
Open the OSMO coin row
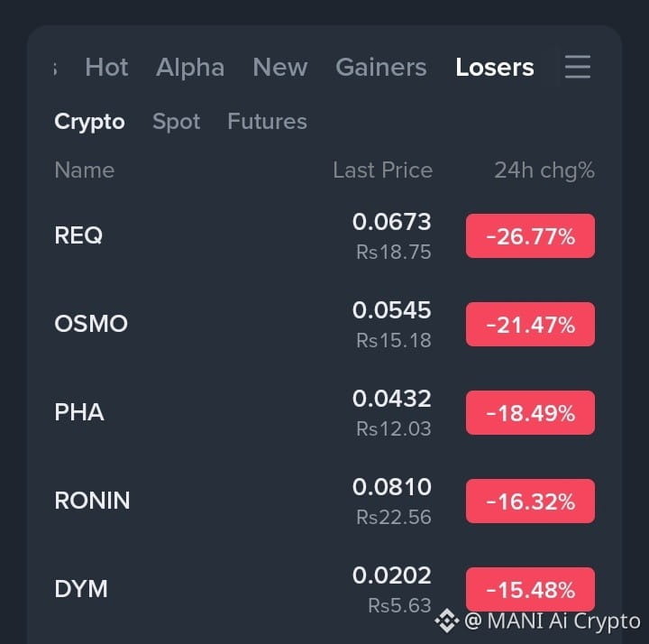(x=324, y=325)
